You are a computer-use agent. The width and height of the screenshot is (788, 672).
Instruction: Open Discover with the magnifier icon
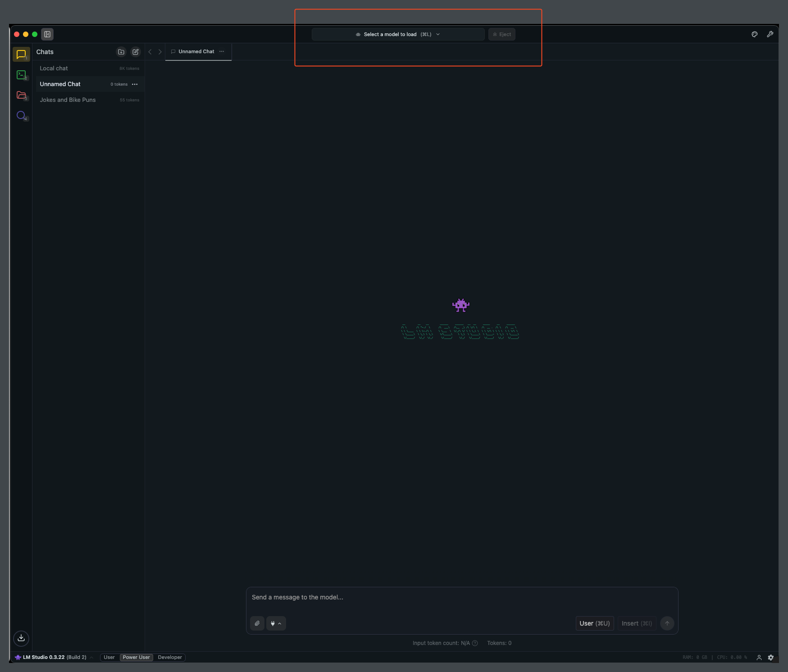click(x=21, y=115)
